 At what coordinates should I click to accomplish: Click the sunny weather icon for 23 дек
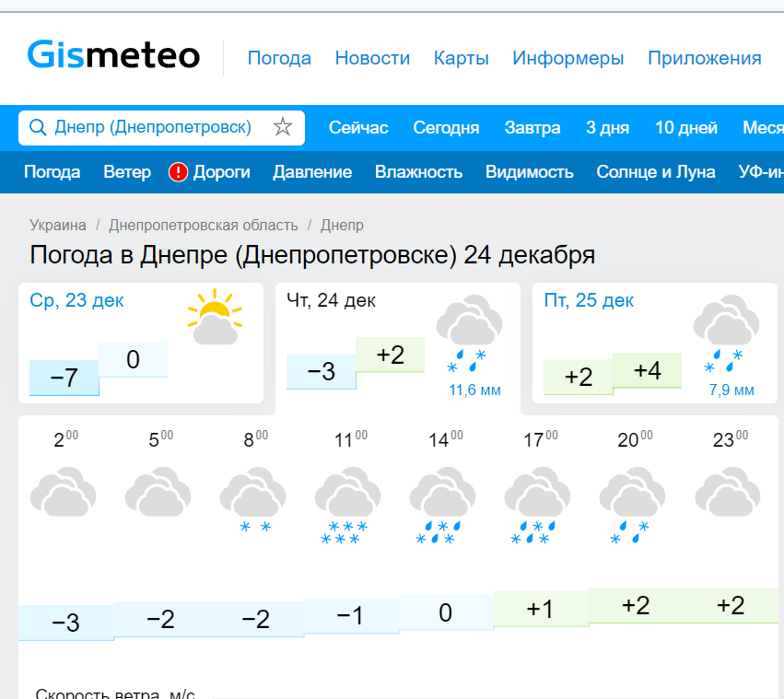[215, 317]
